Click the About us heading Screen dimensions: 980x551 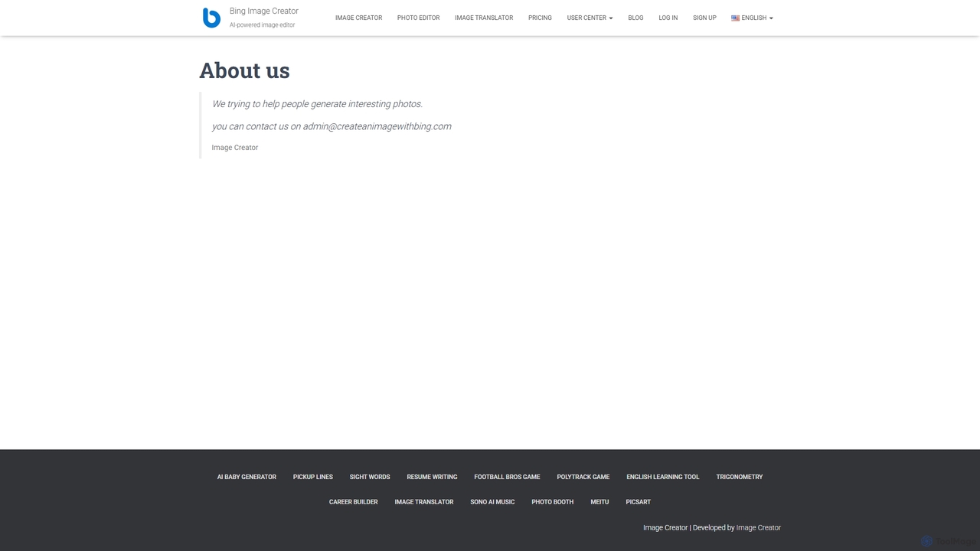(244, 70)
